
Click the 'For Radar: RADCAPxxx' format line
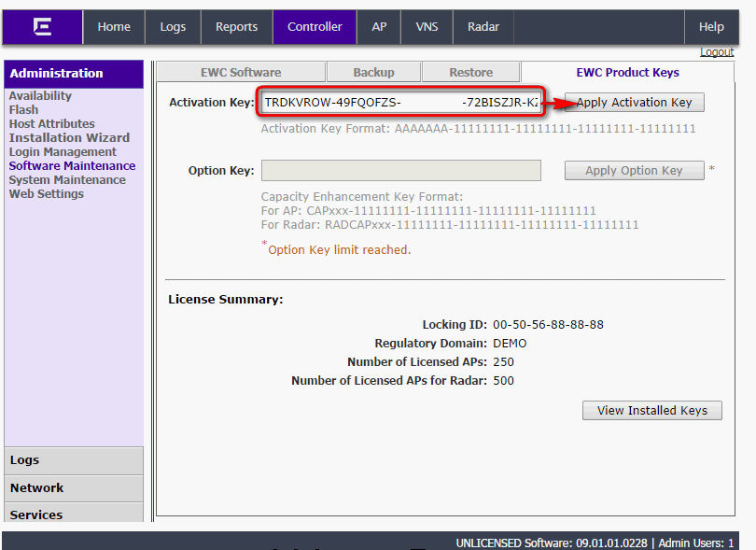pyautogui.click(x=450, y=225)
